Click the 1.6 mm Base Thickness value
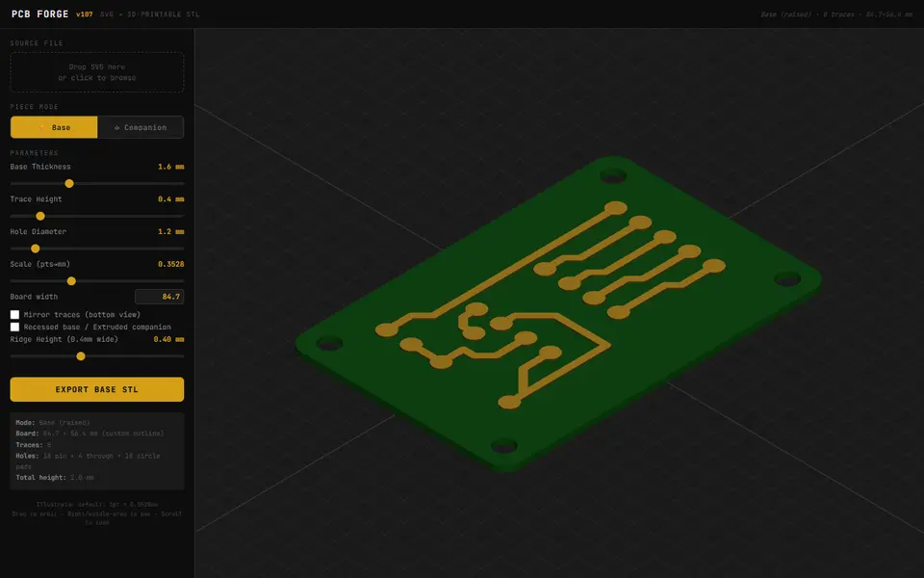Screen dimensions: 924x578 point(171,167)
